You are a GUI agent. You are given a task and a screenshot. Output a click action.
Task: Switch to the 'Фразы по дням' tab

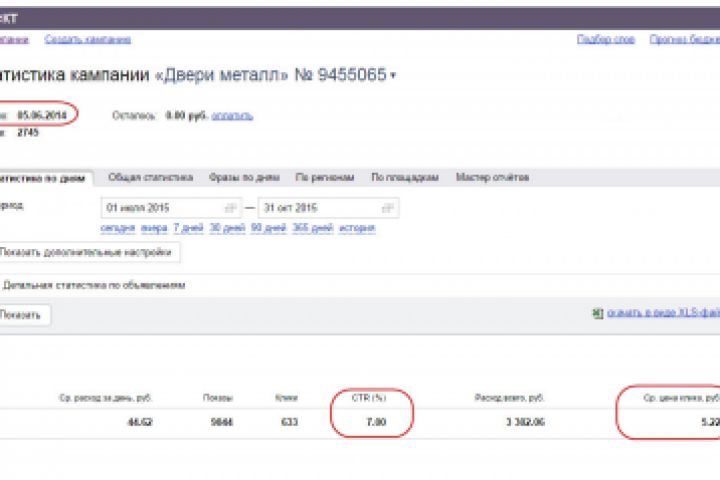click(x=244, y=177)
